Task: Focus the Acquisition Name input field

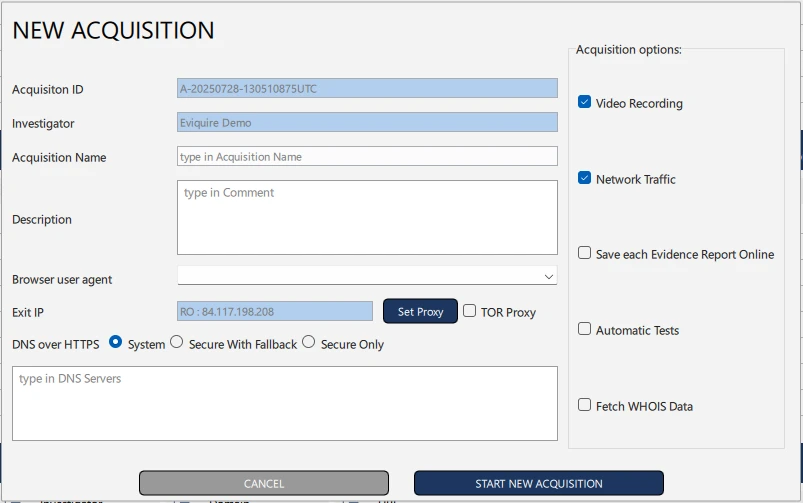Action: [367, 156]
